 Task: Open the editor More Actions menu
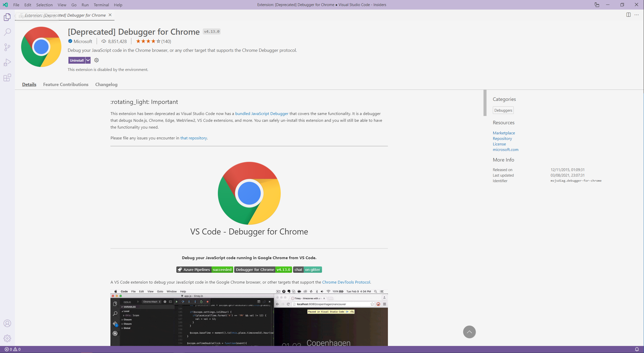637,15
